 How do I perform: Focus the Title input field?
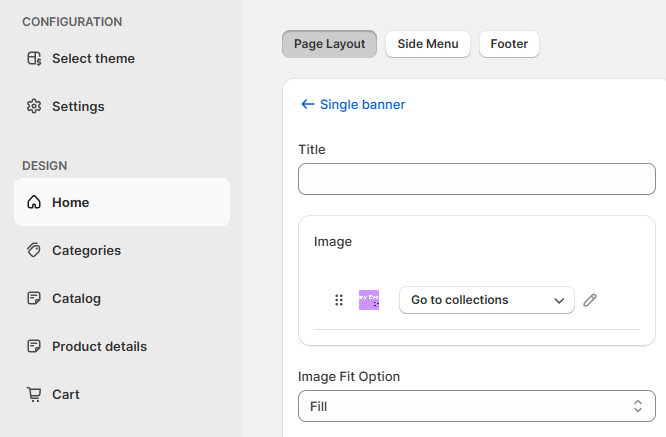[x=477, y=179]
